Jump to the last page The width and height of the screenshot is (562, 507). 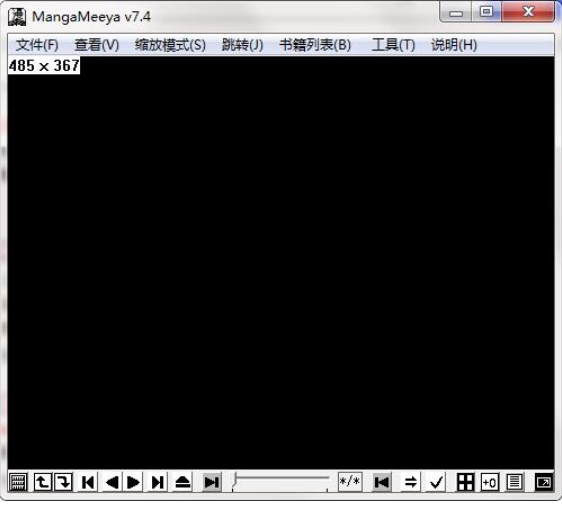click(x=157, y=482)
